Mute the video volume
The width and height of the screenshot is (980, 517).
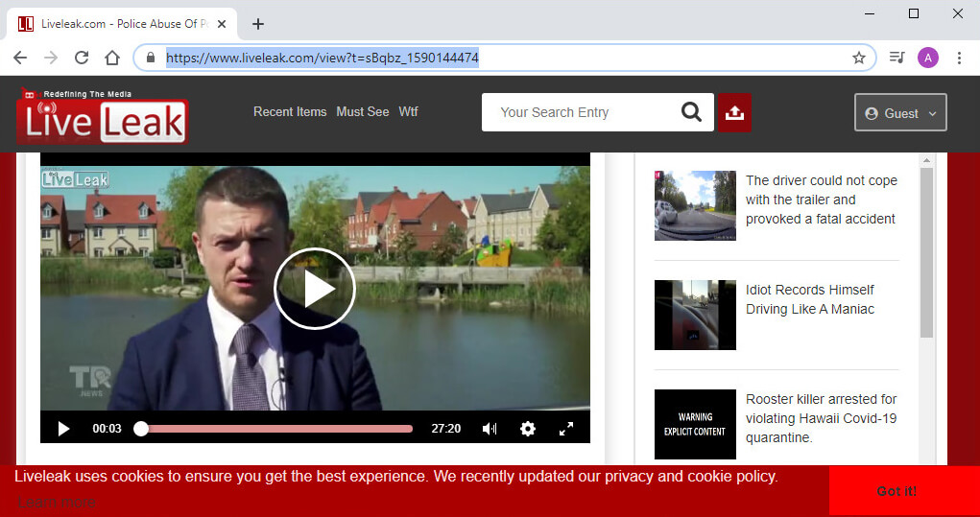pos(490,429)
